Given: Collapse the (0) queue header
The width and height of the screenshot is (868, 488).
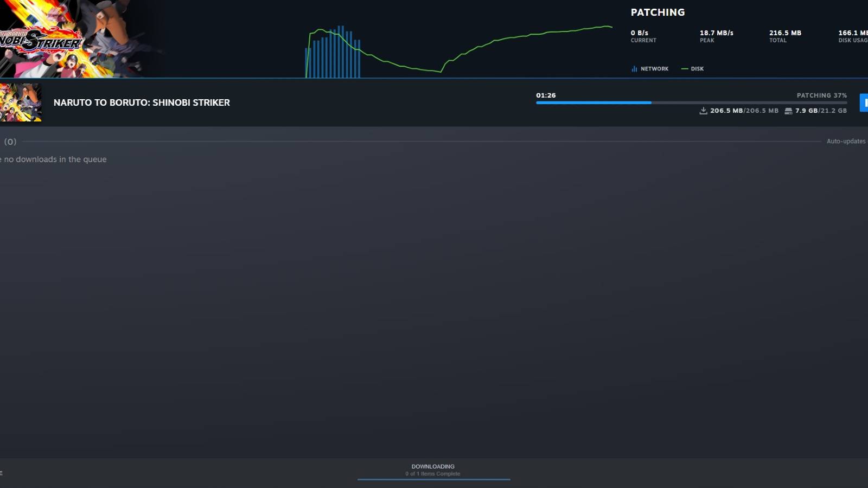Looking at the screenshot, I should coord(11,141).
